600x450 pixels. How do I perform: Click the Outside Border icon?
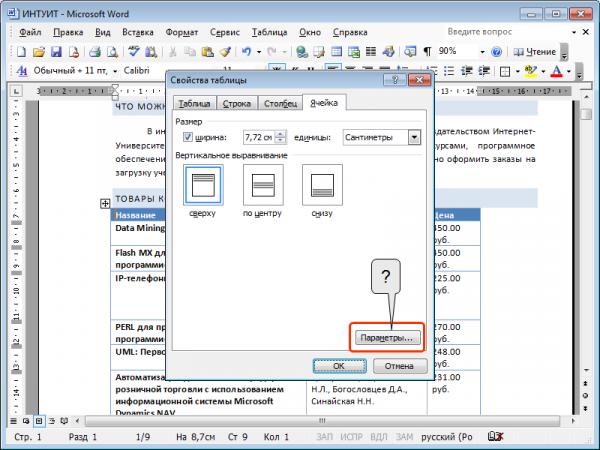tap(505, 72)
